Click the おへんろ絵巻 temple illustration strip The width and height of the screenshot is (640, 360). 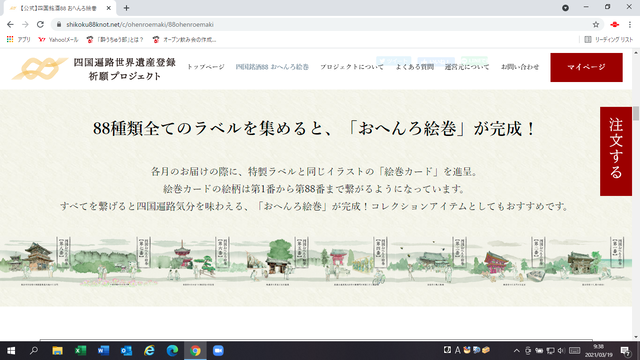coord(316,261)
